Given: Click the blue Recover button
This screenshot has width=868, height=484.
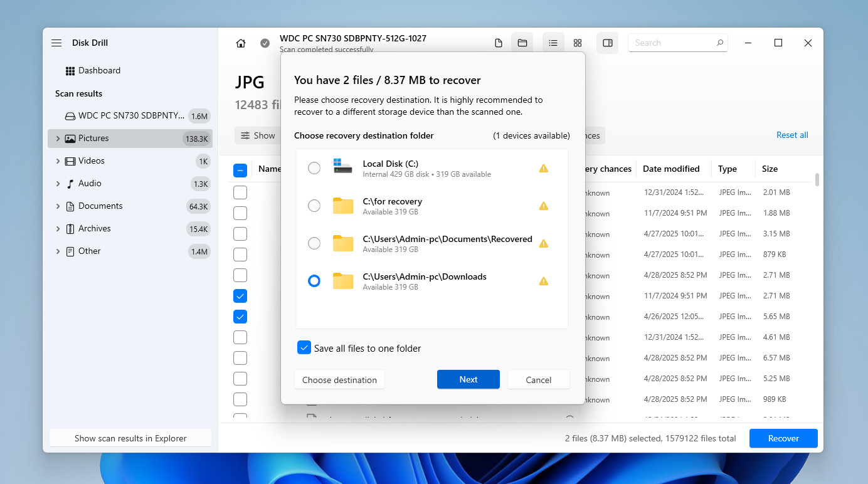Looking at the screenshot, I should 783,438.
